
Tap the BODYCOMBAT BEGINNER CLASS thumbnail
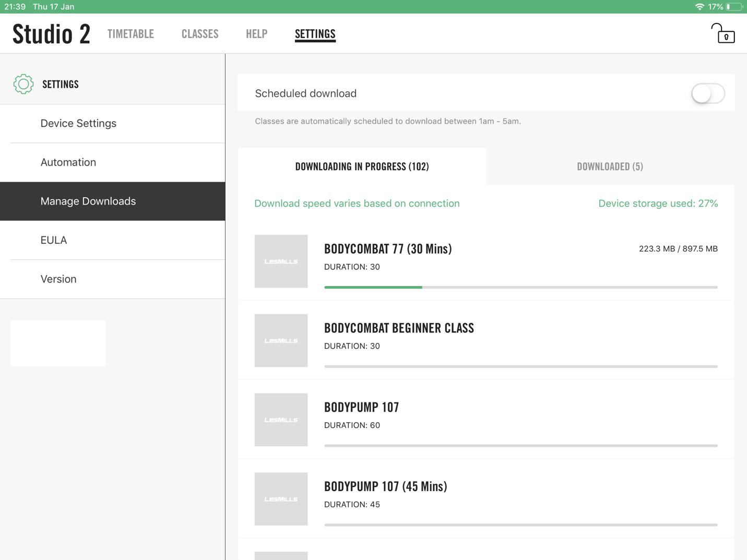281,340
